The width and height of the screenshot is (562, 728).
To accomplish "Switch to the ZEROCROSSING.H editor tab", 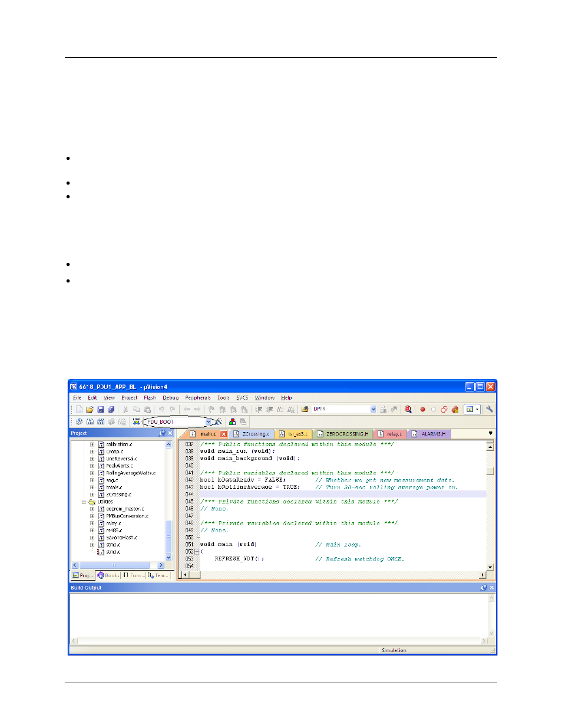I will [343, 434].
